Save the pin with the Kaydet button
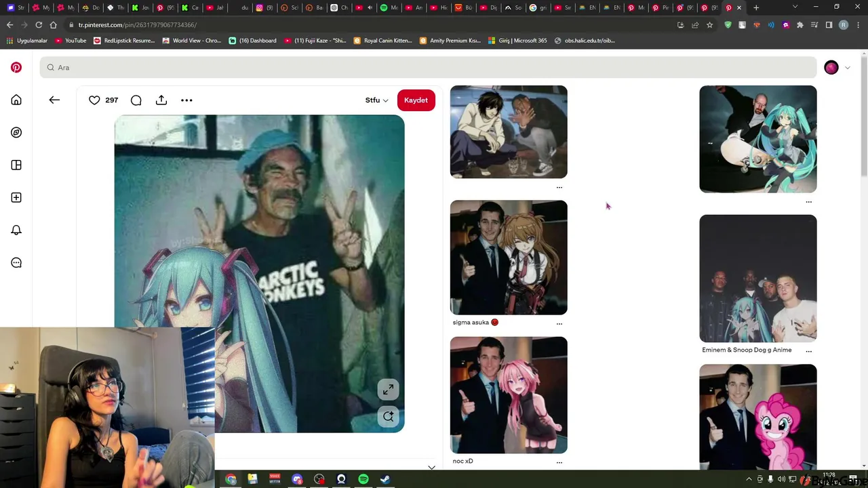868x488 pixels. (x=416, y=100)
